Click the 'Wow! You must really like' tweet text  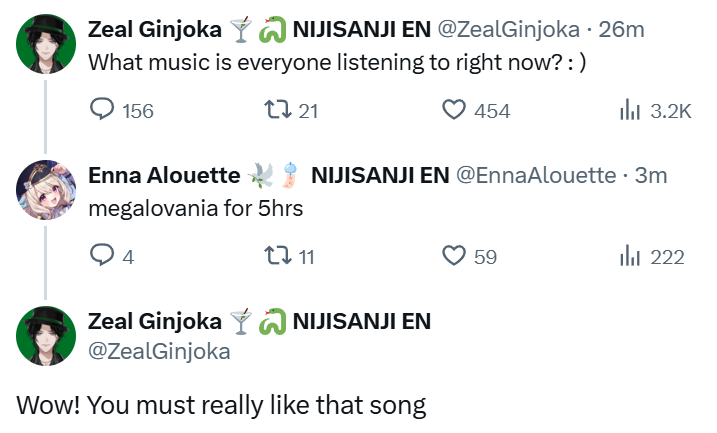[x=221, y=405]
